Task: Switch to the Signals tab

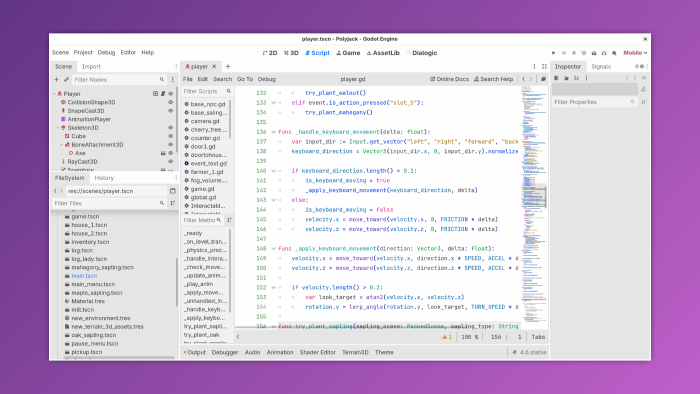Action: [x=601, y=66]
